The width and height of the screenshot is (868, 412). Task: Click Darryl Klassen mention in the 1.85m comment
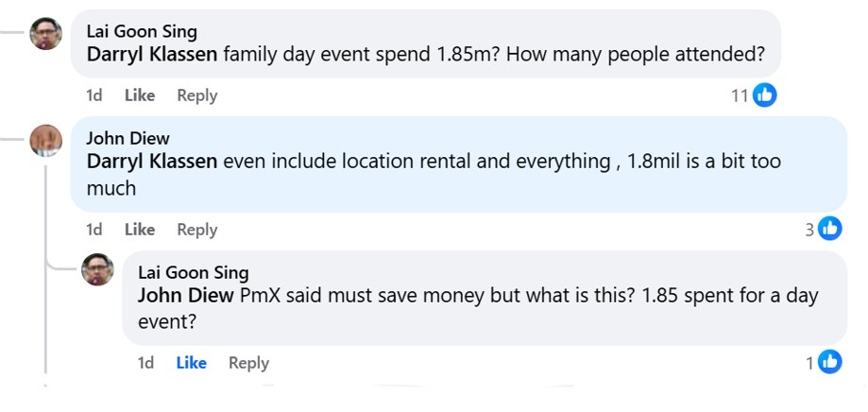[x=152, y=54]
